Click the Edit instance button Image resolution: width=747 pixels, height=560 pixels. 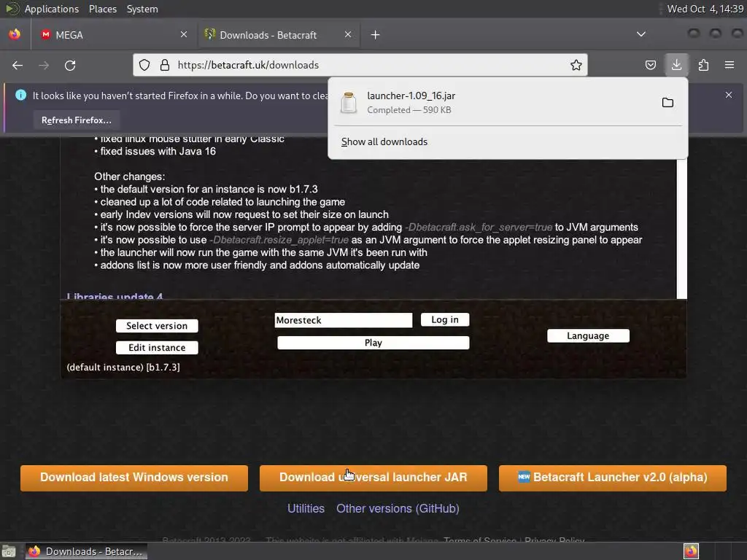coord(157,348)
